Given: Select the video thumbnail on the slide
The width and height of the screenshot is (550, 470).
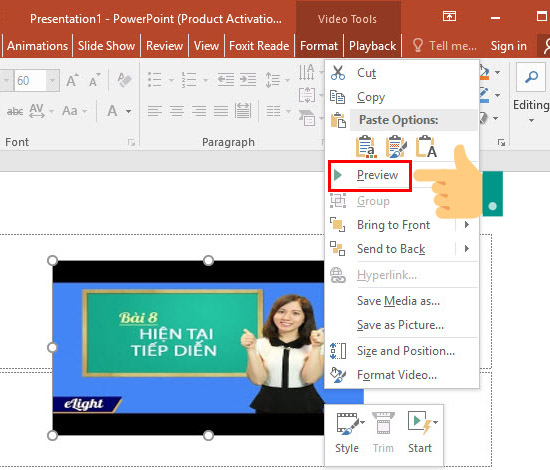Looking at the screenshot, I should [x=189, y=348].
